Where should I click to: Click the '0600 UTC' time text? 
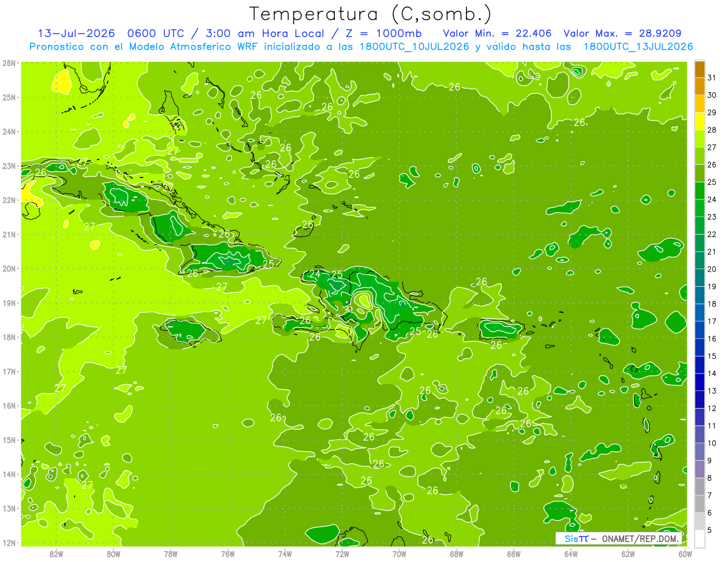(155, 33)
